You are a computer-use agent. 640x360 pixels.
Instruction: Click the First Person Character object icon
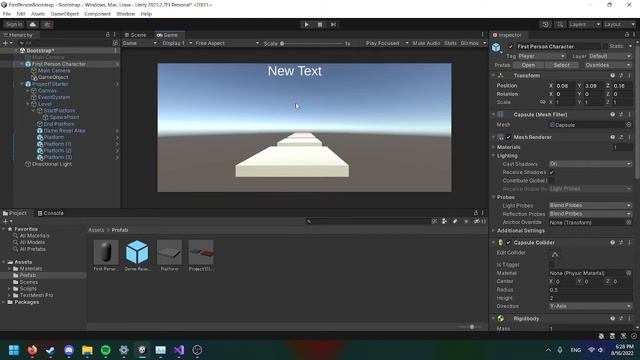click(x=496, y=48)
